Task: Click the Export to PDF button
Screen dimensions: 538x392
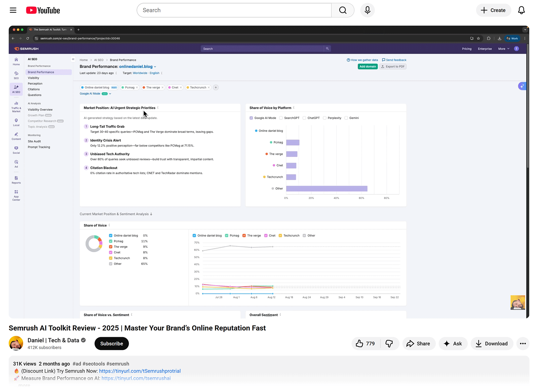Action: click(393, 66)
